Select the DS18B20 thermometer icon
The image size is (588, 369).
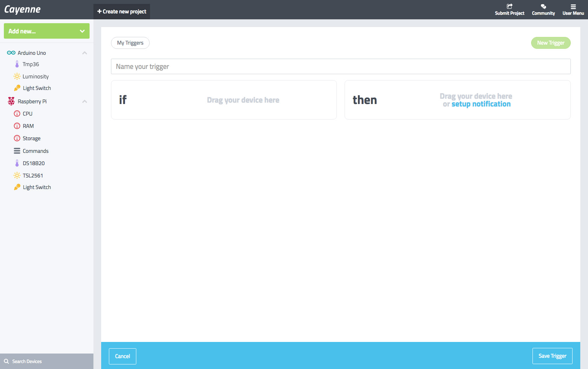click(17, 163)
